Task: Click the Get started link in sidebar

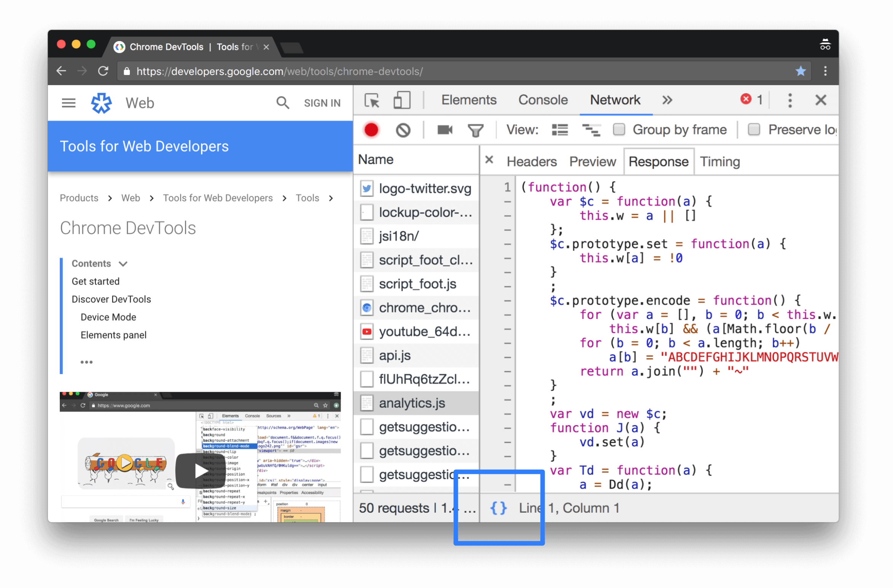Action: [95, 281]
